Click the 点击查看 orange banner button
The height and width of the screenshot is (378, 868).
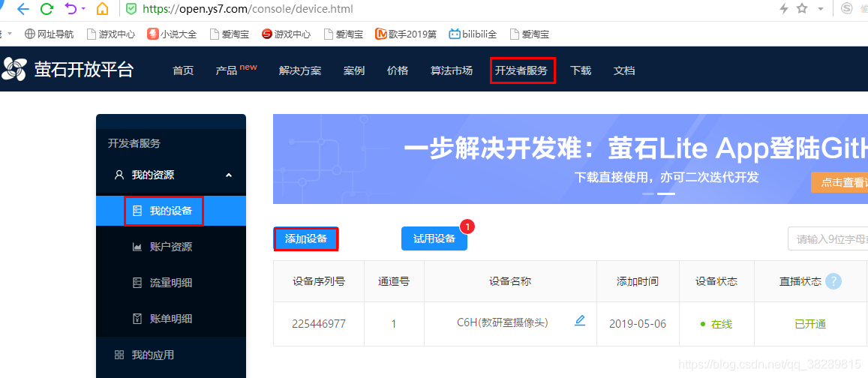tap(839, 182)
